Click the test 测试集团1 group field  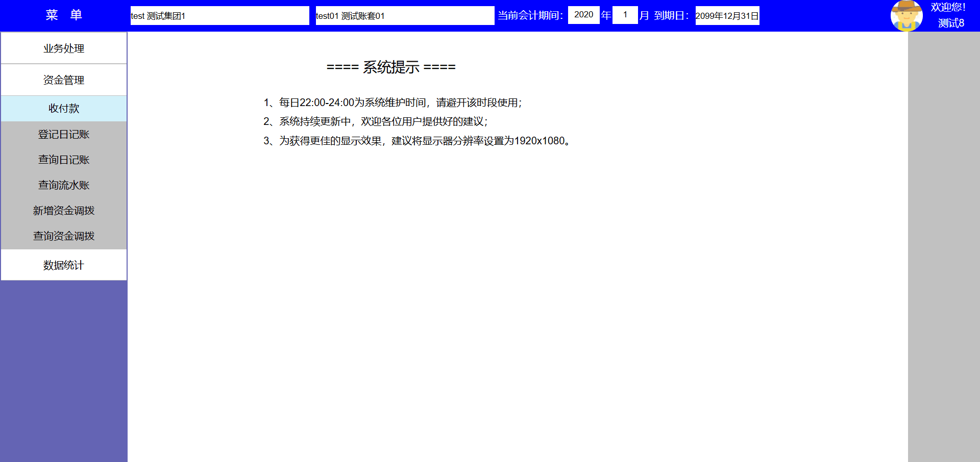(219, 16)
